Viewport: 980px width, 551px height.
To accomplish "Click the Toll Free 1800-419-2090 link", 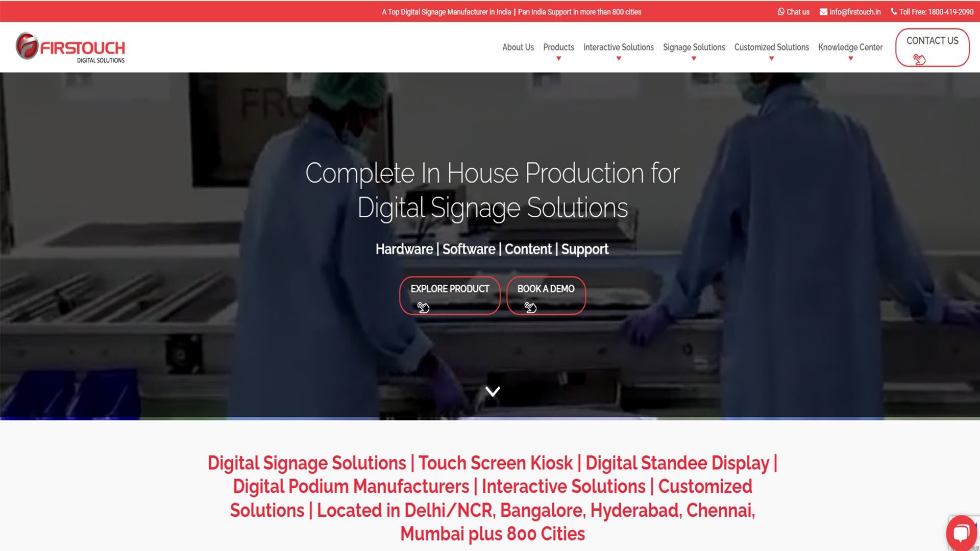I will point(936,12).
